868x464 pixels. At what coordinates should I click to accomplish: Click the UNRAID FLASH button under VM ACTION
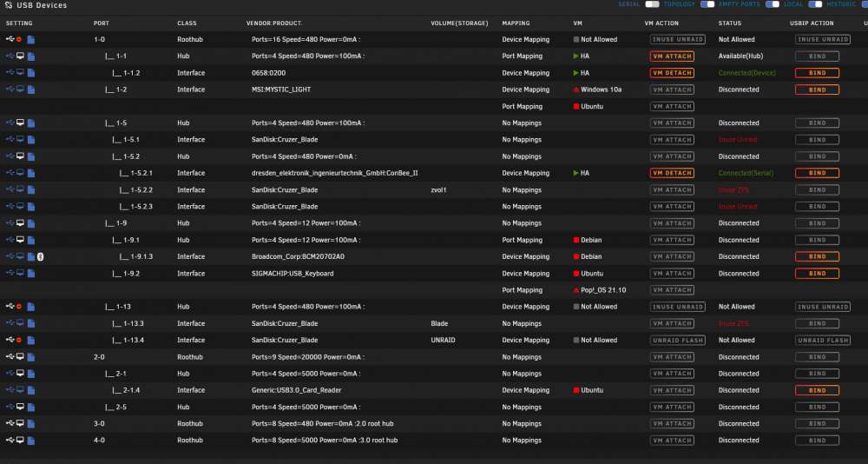[x=677, y=340]
